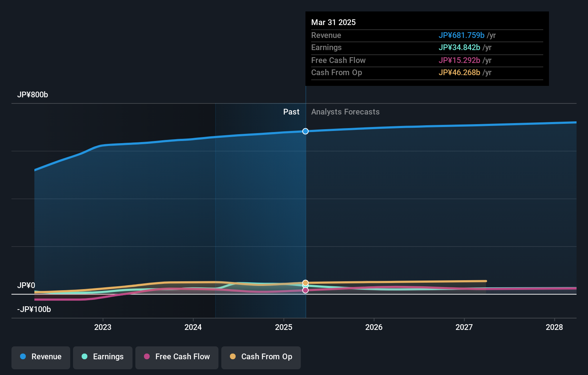The width and height of the screenshot is (588, 375).
Task: Click the Analysts Forecasts label
Action: pyautogui.click(x=345, y=112)
